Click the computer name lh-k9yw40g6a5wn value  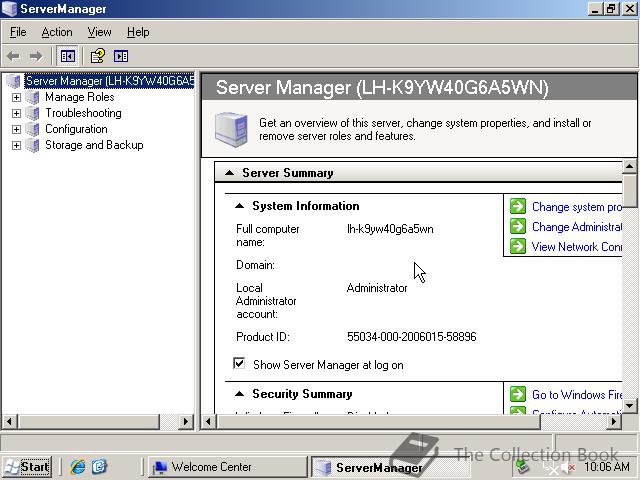point(390,229)
